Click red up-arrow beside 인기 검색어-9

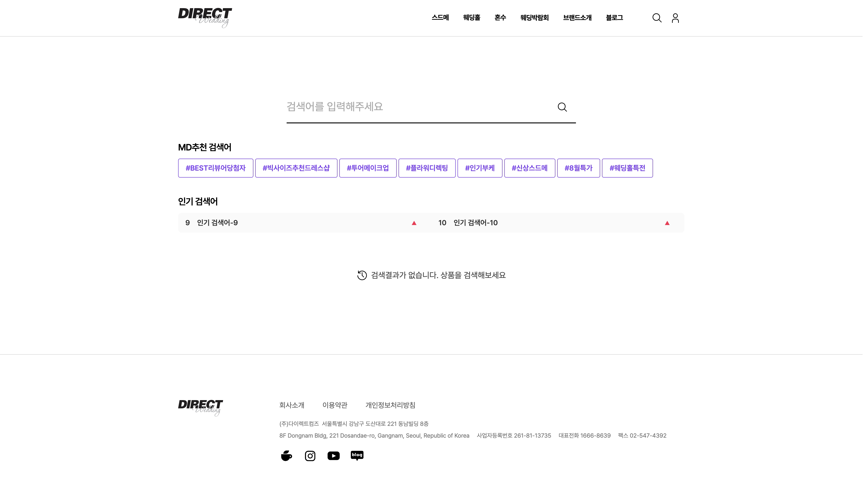click(x=414, y=223)
